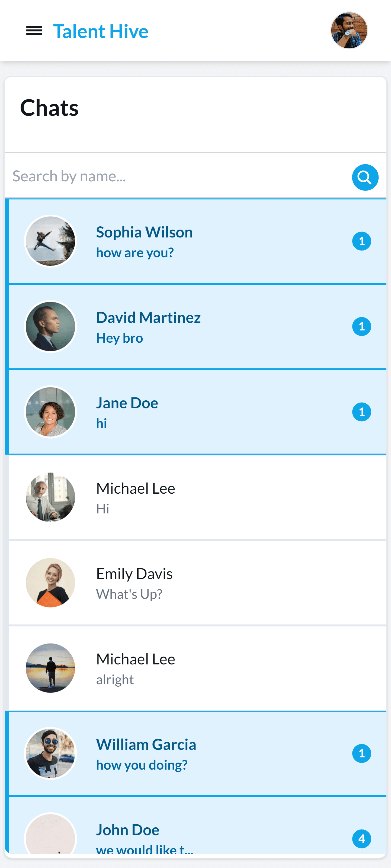391x868 pixels.
Task: Open John Doe's conversation
Action: (x=196, y=825)
